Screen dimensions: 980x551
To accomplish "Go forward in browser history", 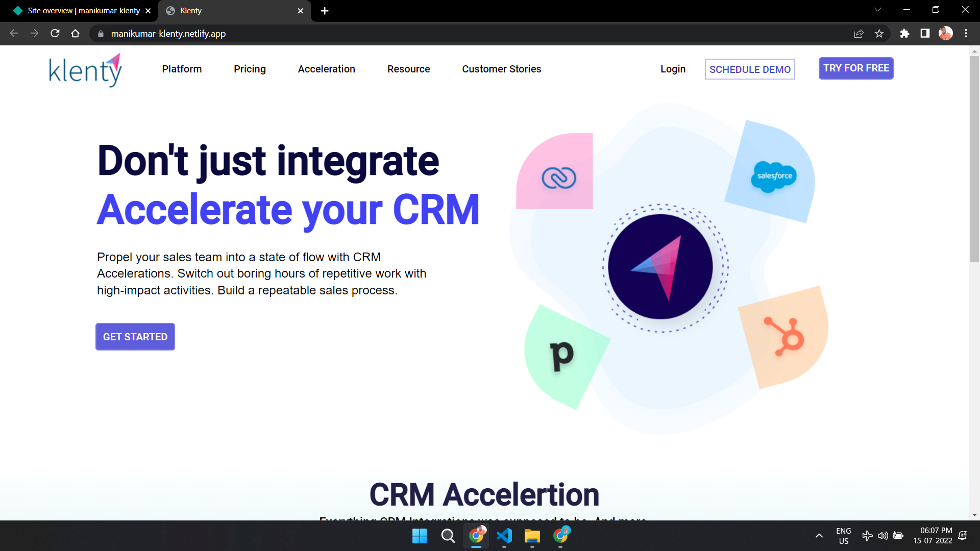I will pyautogui.click(x=34, y=33).
